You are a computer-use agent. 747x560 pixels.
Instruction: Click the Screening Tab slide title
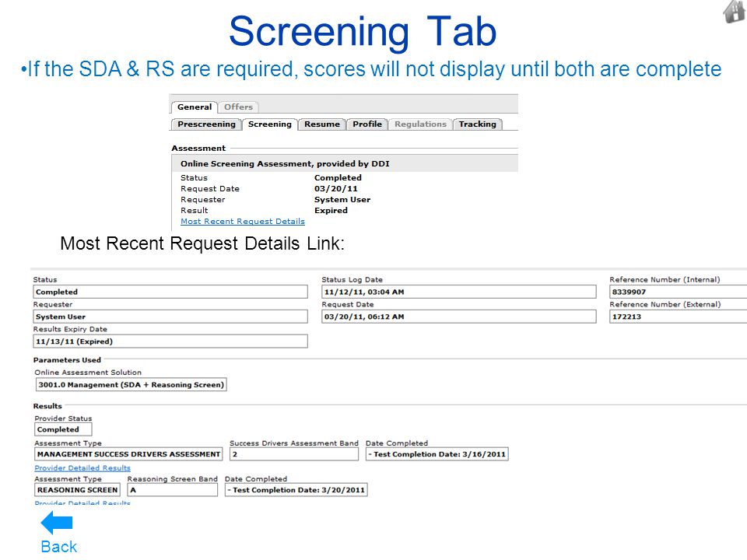click(x=363, y=31)
